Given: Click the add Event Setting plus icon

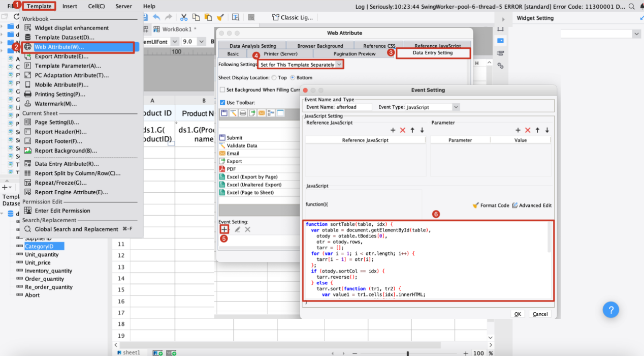Looking at the screenshot, I should (x=224, y=229).
